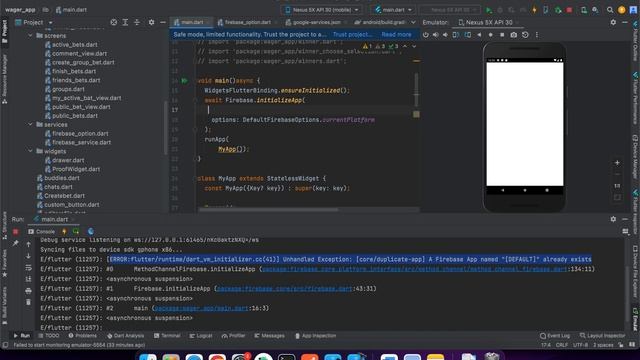Viewport: 640px width, 360px height.
Task: Toggle scroll to end icon in Run console
Action: pyautogui.click(x=28, y=279)
